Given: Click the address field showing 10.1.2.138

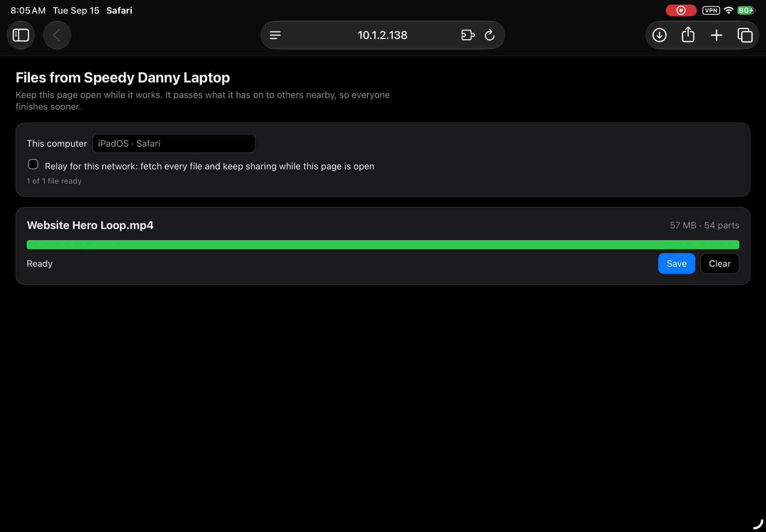Looking at the screenshot, I should [x=382, y=35].
